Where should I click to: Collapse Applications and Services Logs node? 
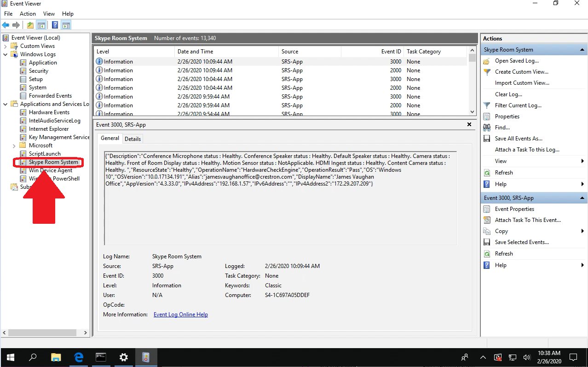point(5,104)
